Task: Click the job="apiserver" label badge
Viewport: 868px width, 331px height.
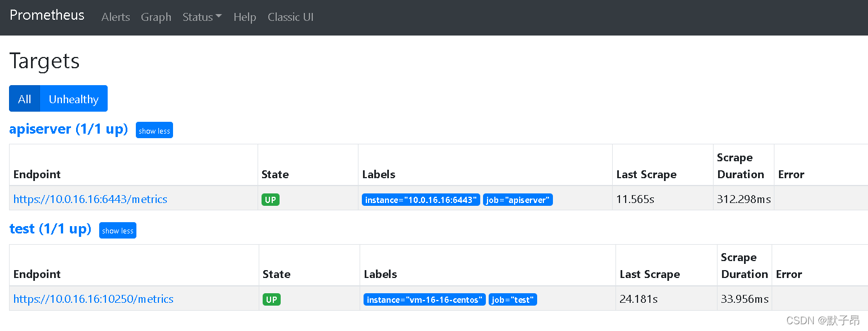Action: point(517,200)
